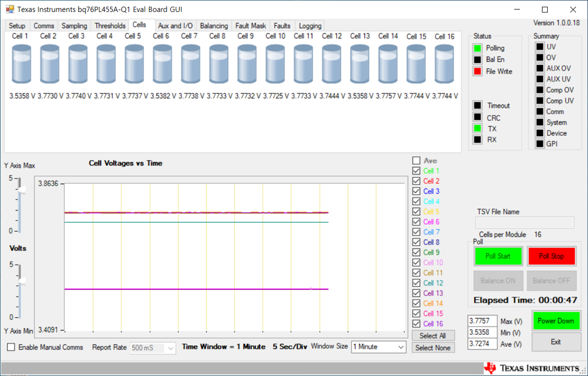Click the Cell 16 battery icon
Image resolution: width=588 pixels, height=376 pixels.
444,64
